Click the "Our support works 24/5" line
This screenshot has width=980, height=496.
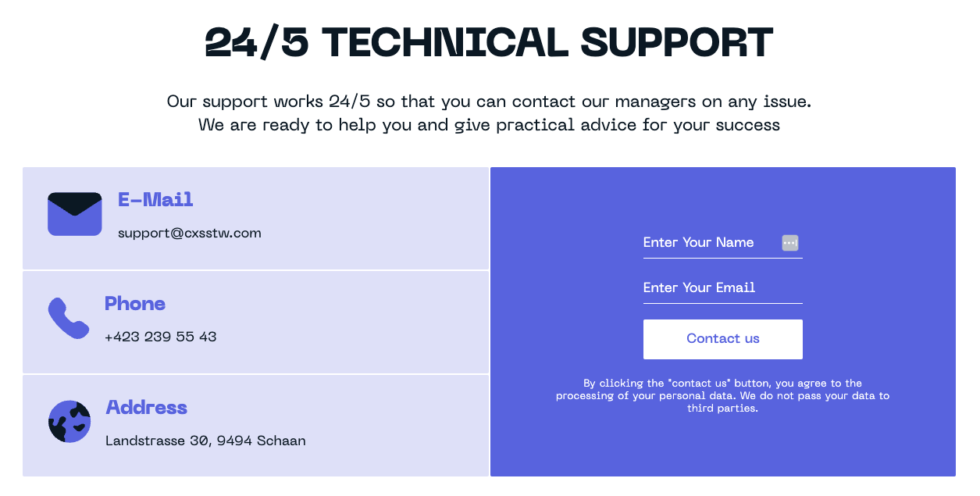point(489,102)
